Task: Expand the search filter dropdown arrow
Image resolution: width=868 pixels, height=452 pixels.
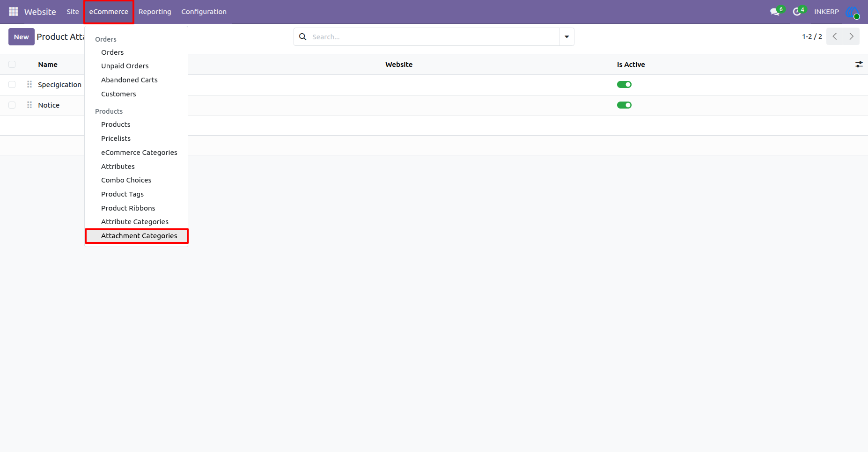Action: pos(566,36)
